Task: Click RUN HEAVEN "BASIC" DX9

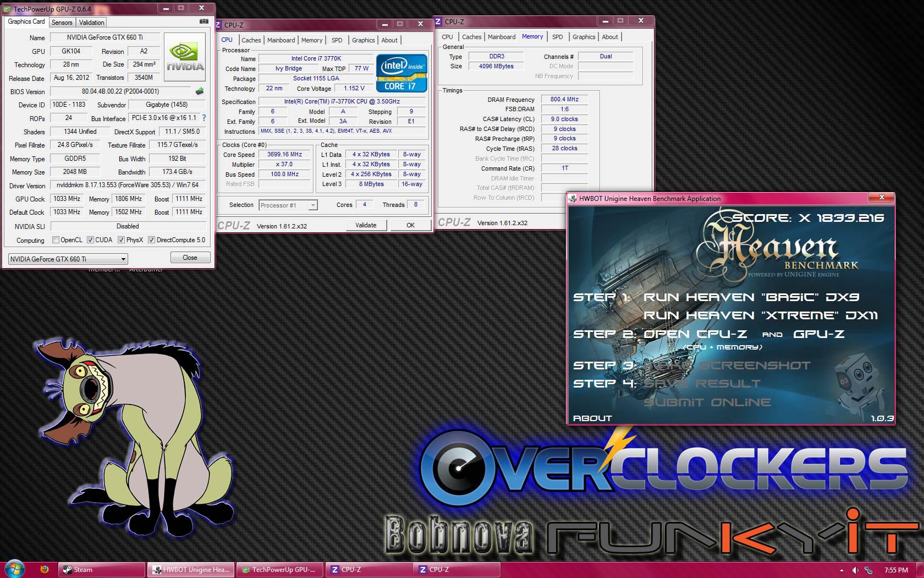Action: [751, 297]
